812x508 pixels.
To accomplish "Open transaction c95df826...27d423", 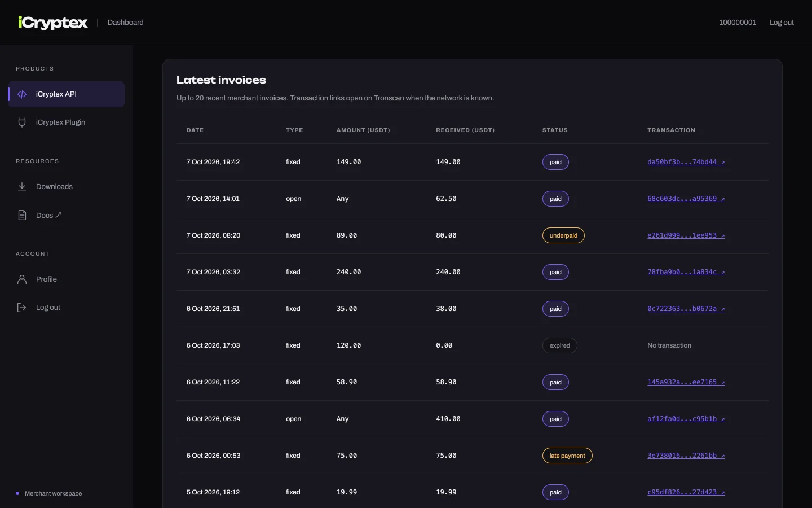I will (686, 492).
